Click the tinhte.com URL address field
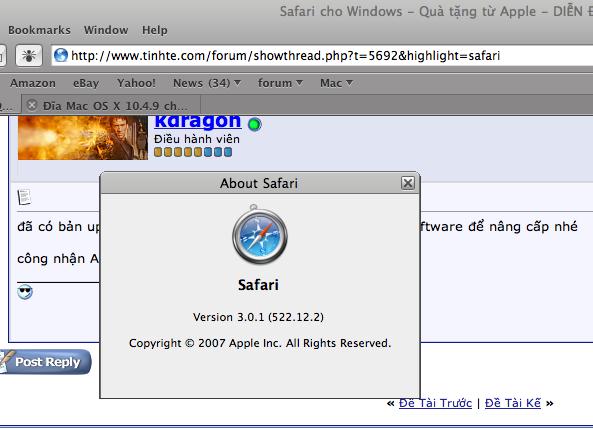593x430 pixels. pos(321,56)
